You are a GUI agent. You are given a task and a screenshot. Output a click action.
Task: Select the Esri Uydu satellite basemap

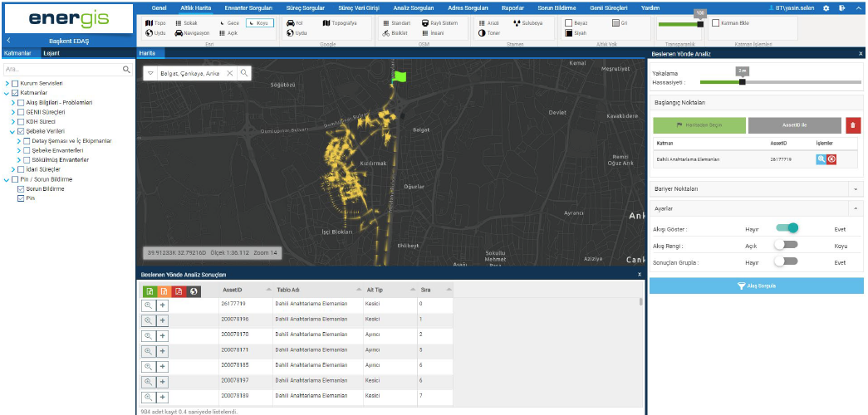click(x=155, y=33)
